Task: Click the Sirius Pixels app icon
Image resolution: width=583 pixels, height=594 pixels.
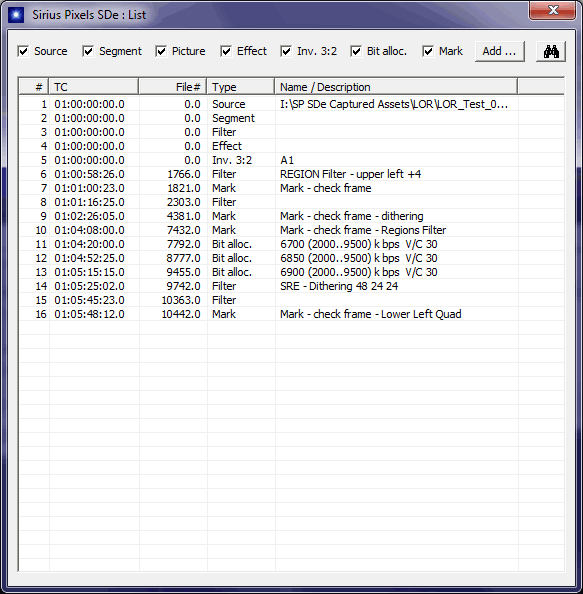Action: (16, 15)
